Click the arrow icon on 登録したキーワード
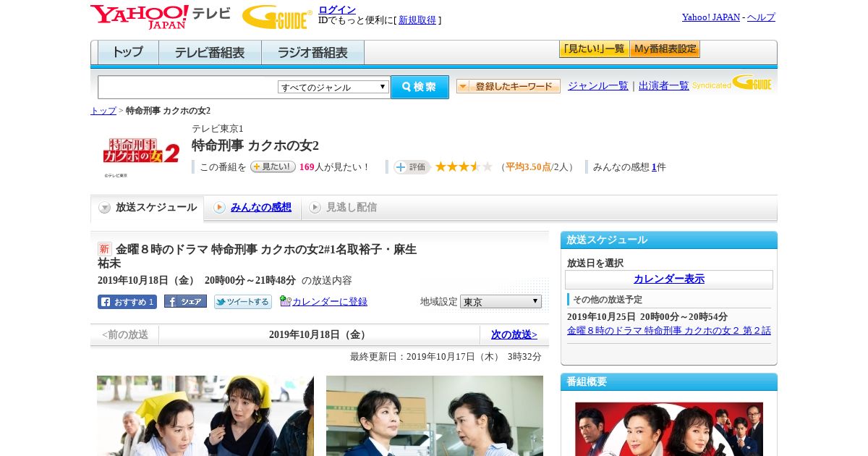868x456 pixels. (463, 86)
